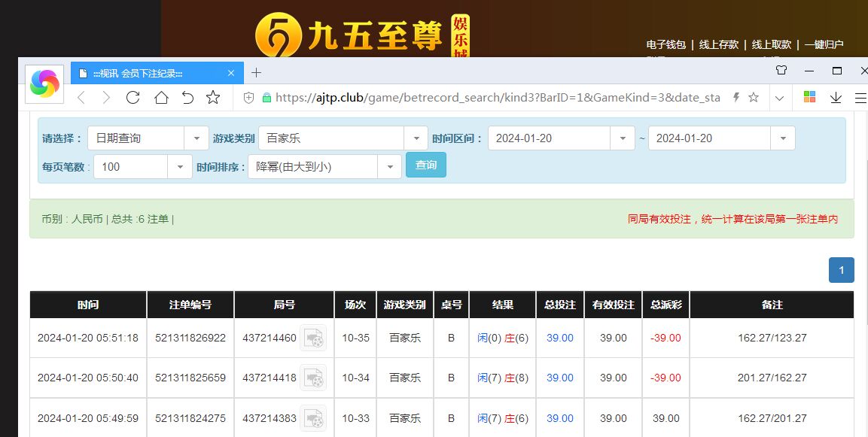
Task: Open video replay for round 437214418
Action: 313,378
